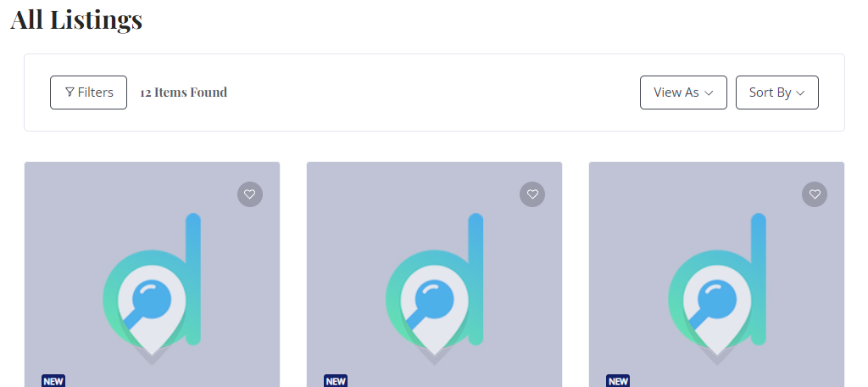The width and height of the screenshot is (868, 387).
Task: Click the blue 'd' stem in the second card image
Action: (476, 279)
